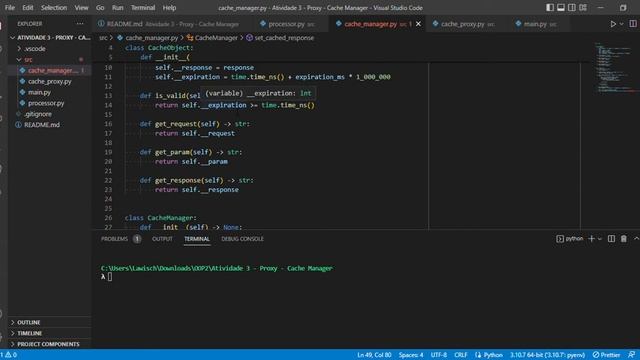The image size is (640, 360).
Task: Click src breadcrumb segment
Action: tap(103, 38)
